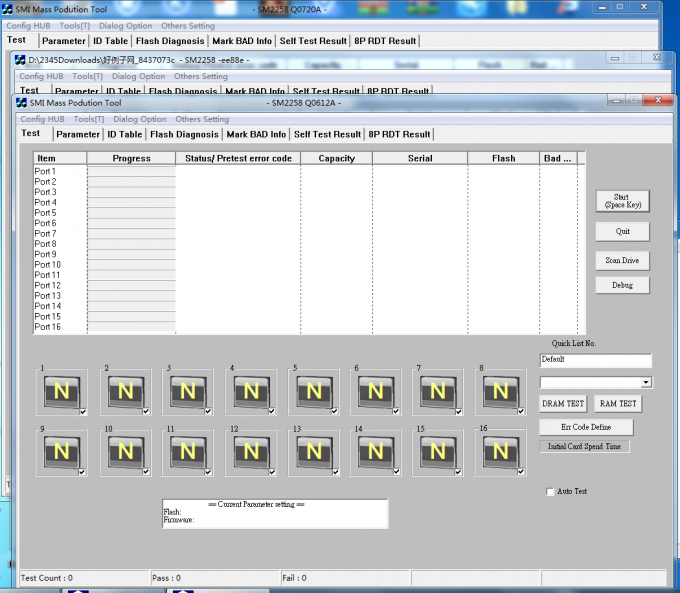Click the Port 1 progress bar cell

point(131,172)
